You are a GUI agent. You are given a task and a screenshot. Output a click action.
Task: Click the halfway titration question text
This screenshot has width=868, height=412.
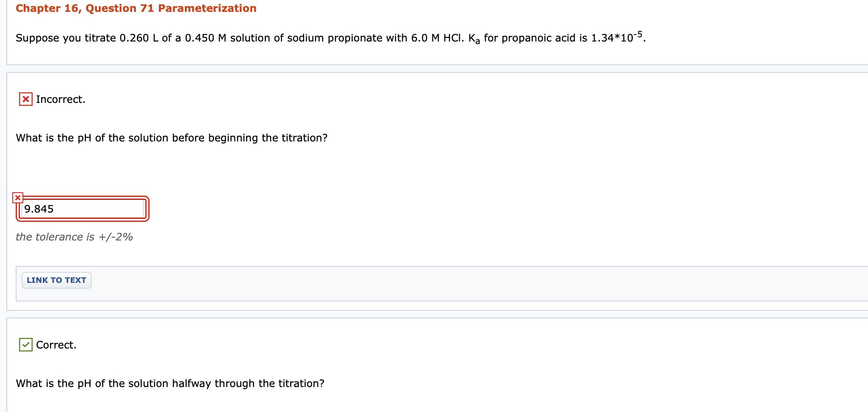tap(169, 383)
